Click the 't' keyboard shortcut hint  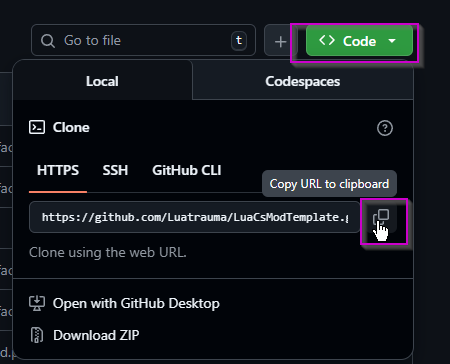pyautogui.click(x=239, y=40)
